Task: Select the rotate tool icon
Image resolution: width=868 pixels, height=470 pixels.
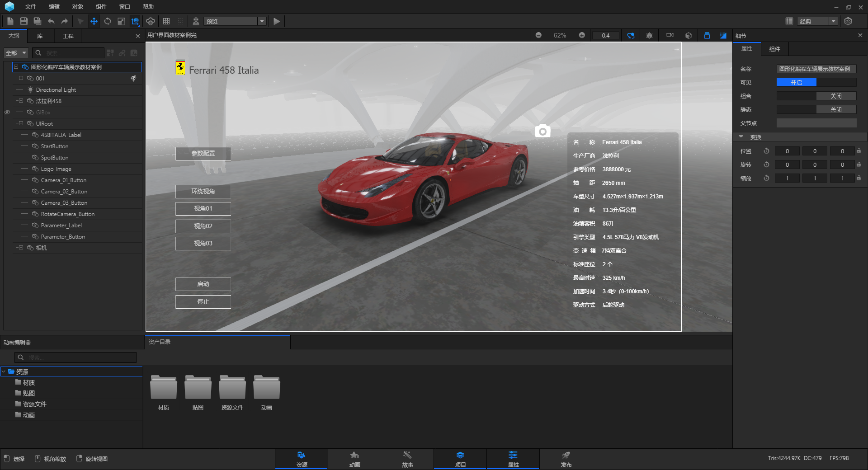Action: pyautogui.click(x=108, y=21)
